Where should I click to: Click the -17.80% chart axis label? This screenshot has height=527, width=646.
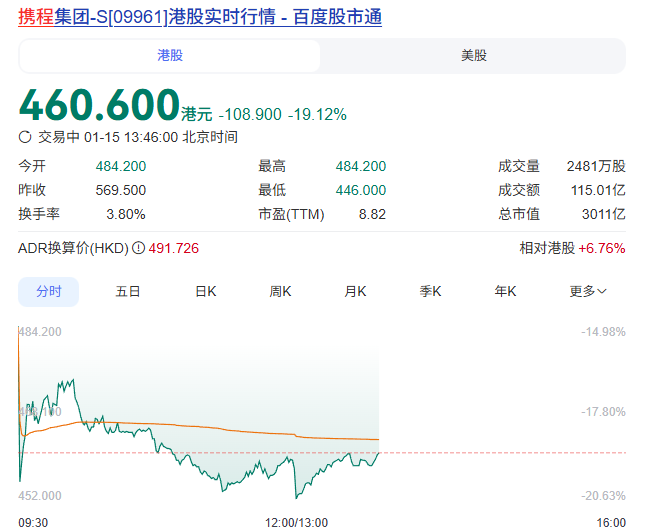tap(603, 412)
